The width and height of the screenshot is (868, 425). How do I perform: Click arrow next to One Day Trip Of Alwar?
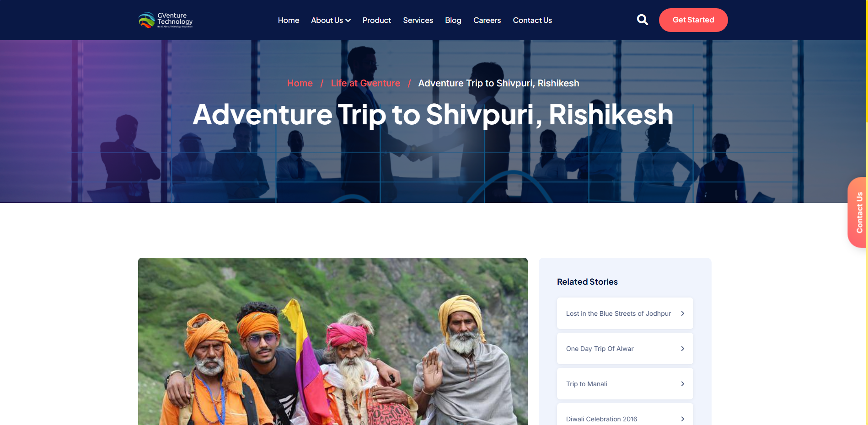pos(682,349)
